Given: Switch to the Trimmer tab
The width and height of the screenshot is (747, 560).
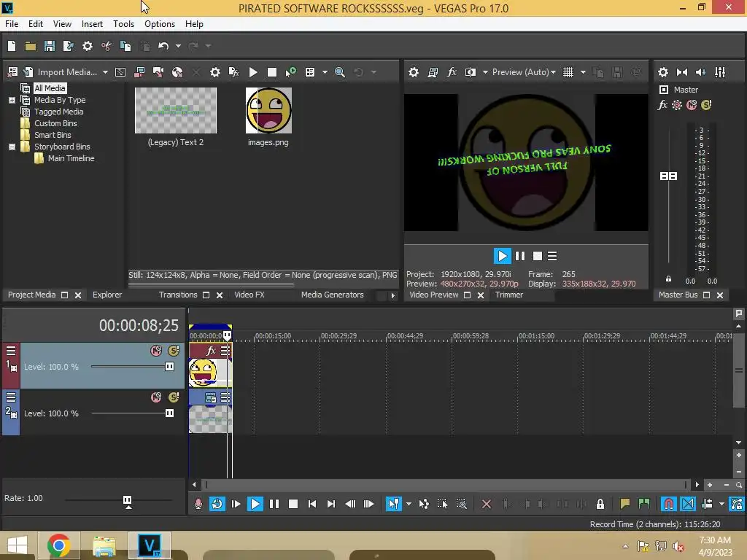Looking at the screenshot, I should [x=508, y=295].
